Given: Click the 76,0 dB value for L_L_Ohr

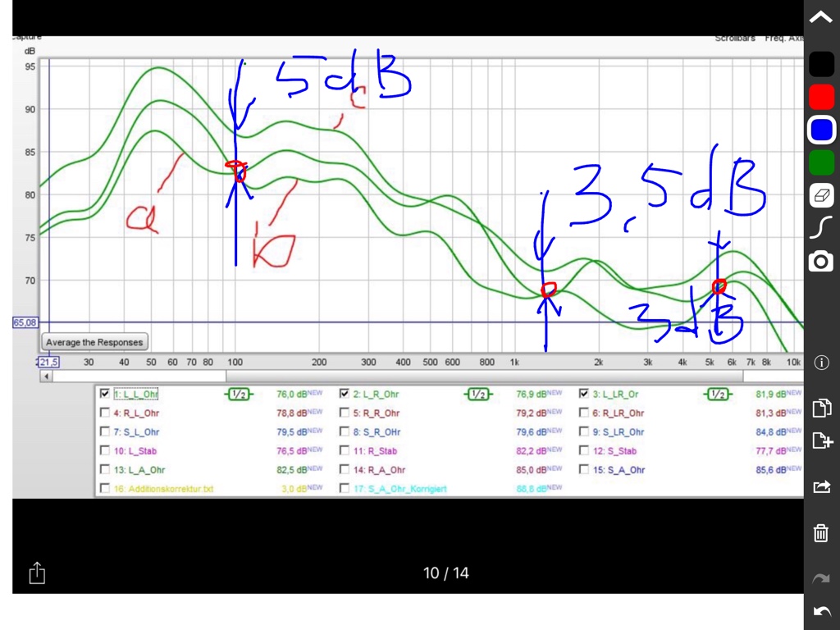Looking at the screenshot, I should tap(291, 395).
